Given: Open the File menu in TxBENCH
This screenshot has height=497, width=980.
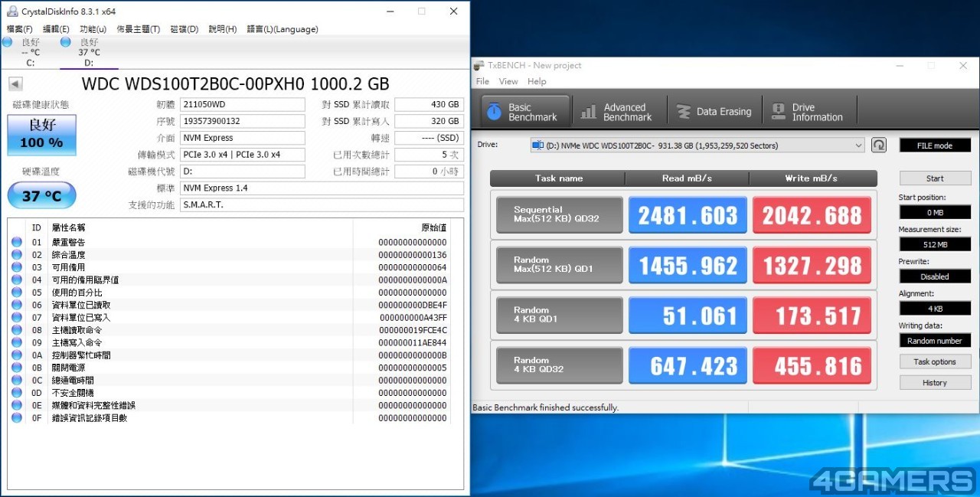Looking at the screenshot, I should tap(482, 81).
